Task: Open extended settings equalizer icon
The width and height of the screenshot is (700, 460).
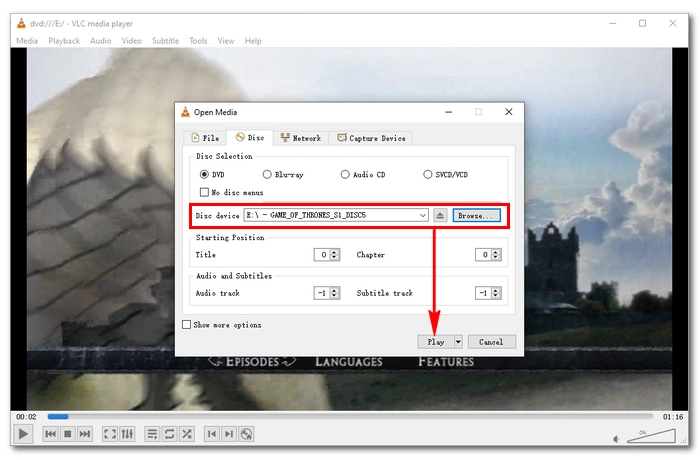Action: pos(127,434)
